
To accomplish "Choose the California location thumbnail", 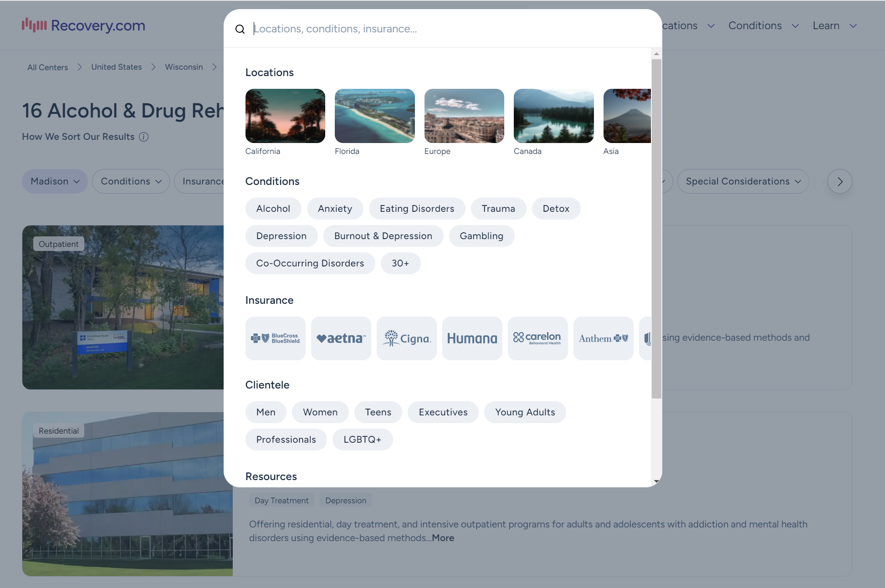I will [x=285, y=116].
